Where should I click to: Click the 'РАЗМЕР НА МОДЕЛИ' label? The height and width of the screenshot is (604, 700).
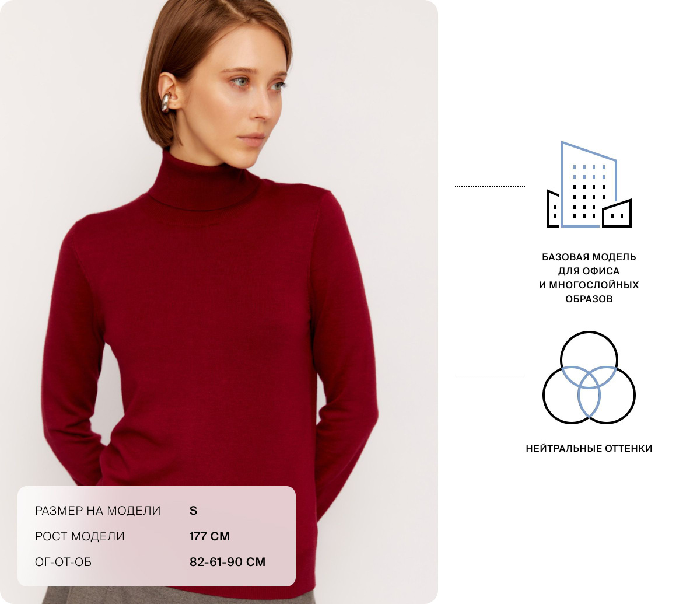pos(98,511)
